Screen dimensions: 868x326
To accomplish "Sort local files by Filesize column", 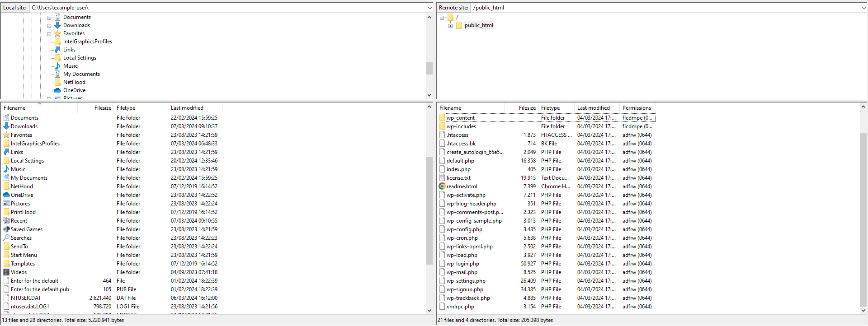I will pyautogui.click(x=102, y=108).
